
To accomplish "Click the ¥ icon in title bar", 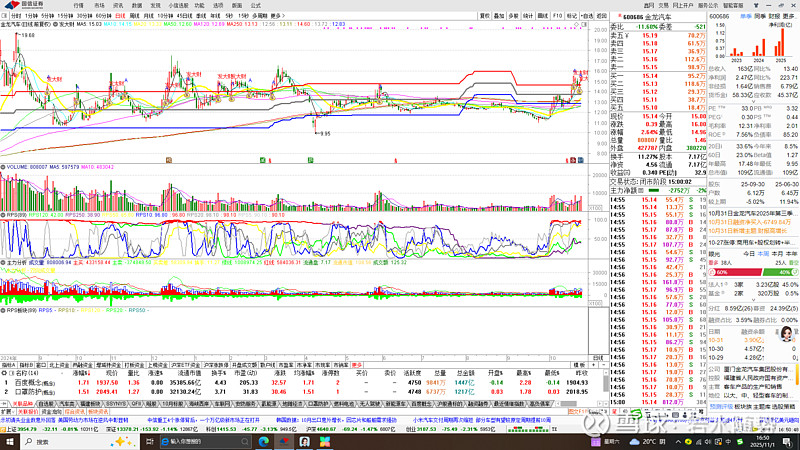I will tap(756, 6).
